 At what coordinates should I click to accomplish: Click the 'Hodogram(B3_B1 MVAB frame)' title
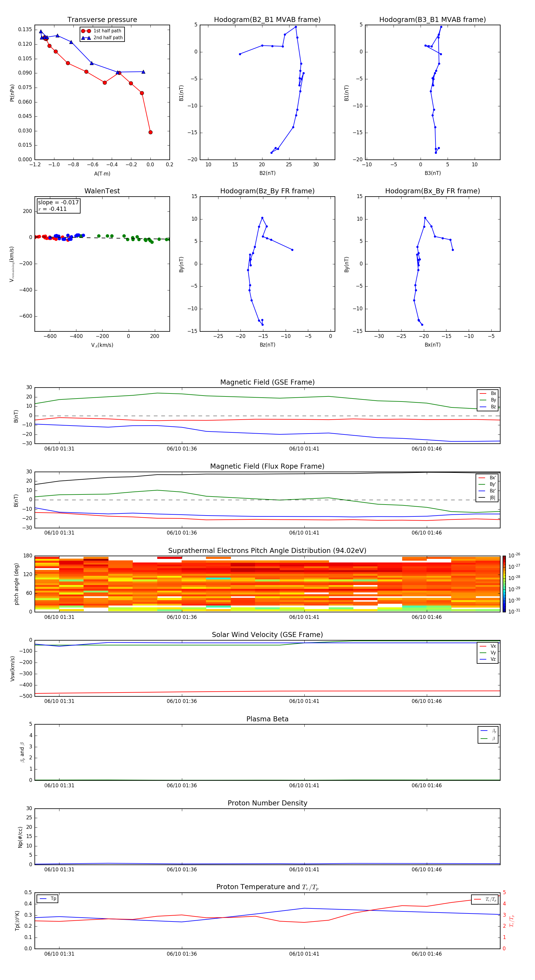click(x=432, y=20)
